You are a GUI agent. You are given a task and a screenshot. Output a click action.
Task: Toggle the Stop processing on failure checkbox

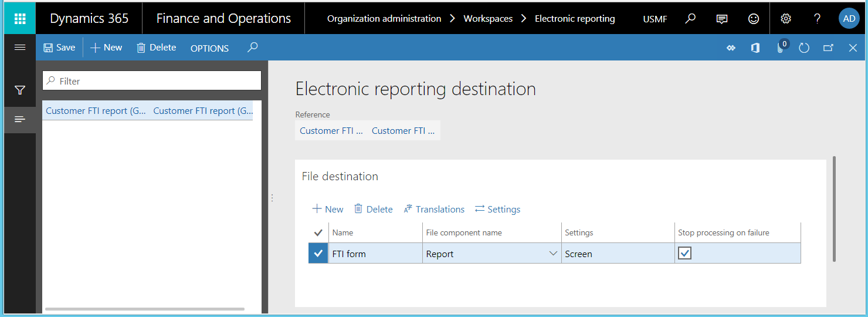(684, 253)
